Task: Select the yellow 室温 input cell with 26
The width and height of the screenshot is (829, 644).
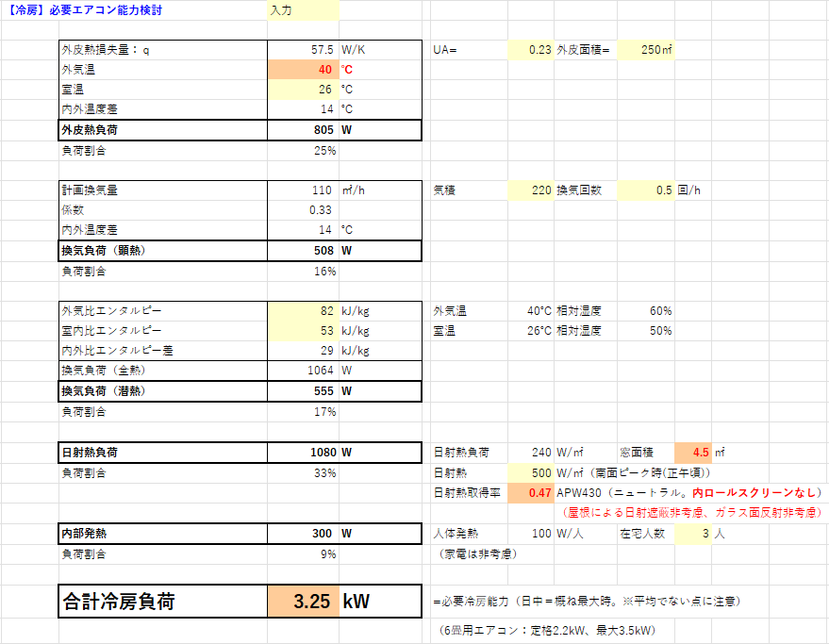Action: pyautogui.click(x=303, y=90)
